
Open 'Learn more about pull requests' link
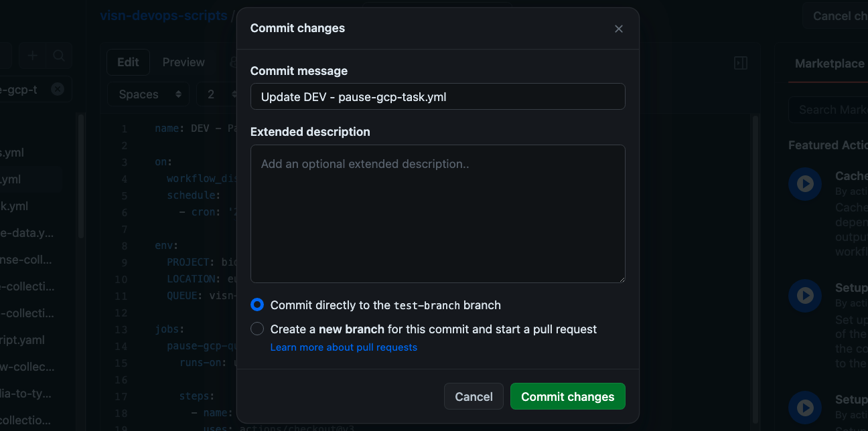344,347
